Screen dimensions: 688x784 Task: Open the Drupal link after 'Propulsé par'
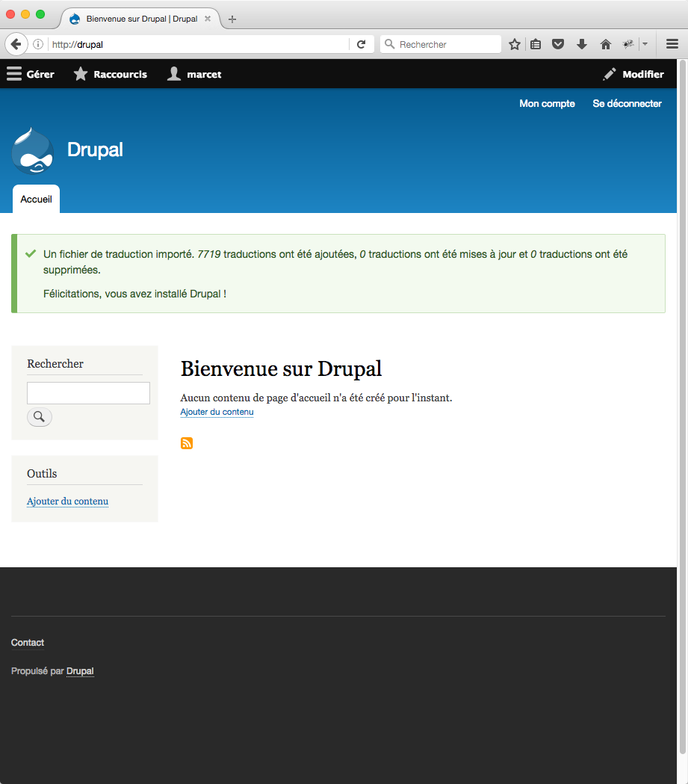(80, 671)
